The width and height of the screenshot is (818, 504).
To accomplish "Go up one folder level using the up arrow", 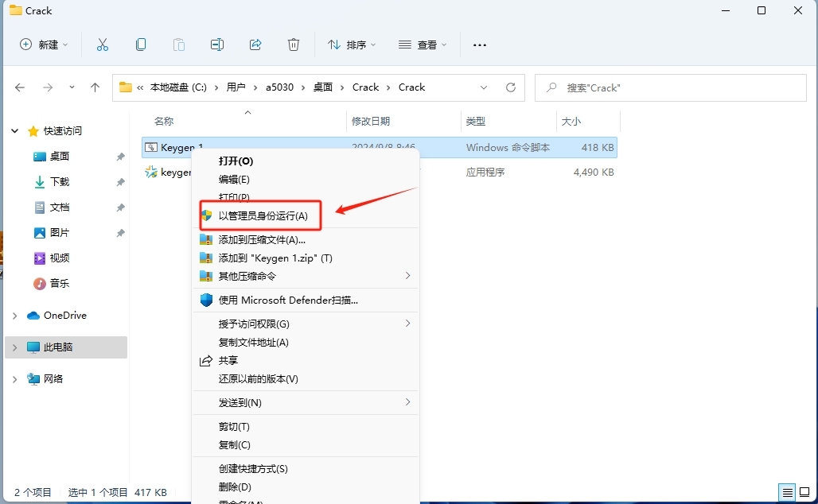I will point(95,87).
